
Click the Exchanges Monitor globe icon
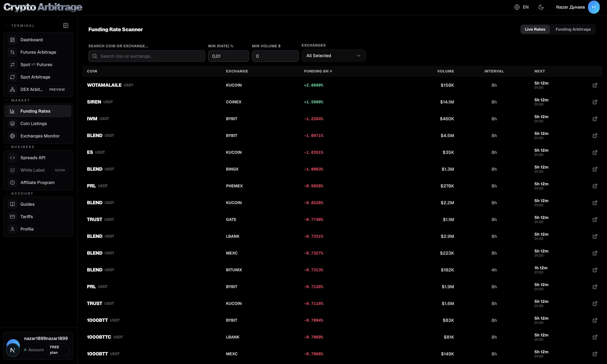click(x=12, y=136)
